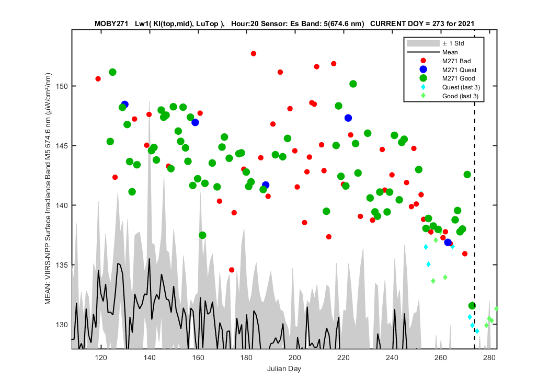Select the 'Quest (last 3)' legend text

(461, 87)
